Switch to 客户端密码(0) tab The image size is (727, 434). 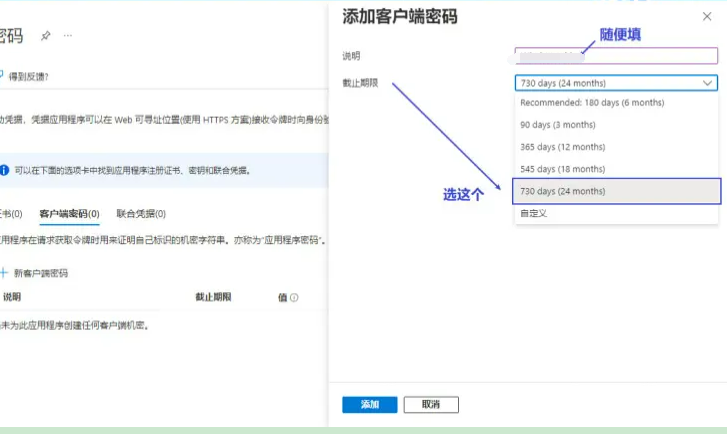click(x=70, y=214)
